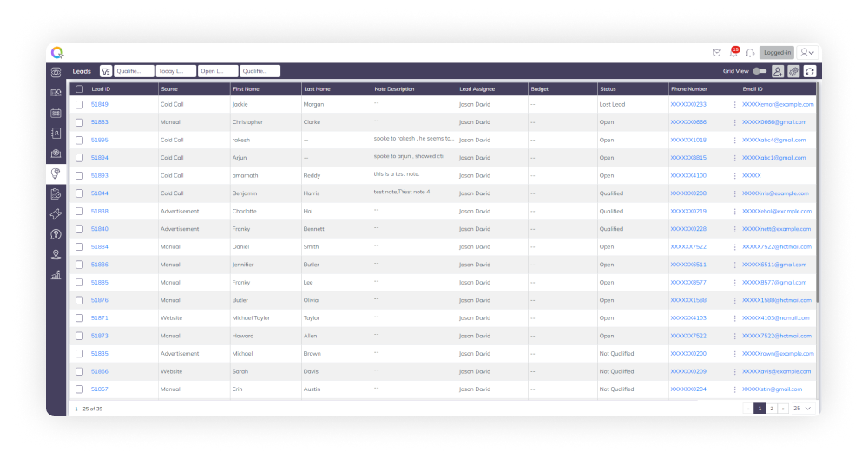Open the leads filter funnel icon
The width and height of the screenshot is (868, 458).
pyautogui.click(x=105, y=72)
